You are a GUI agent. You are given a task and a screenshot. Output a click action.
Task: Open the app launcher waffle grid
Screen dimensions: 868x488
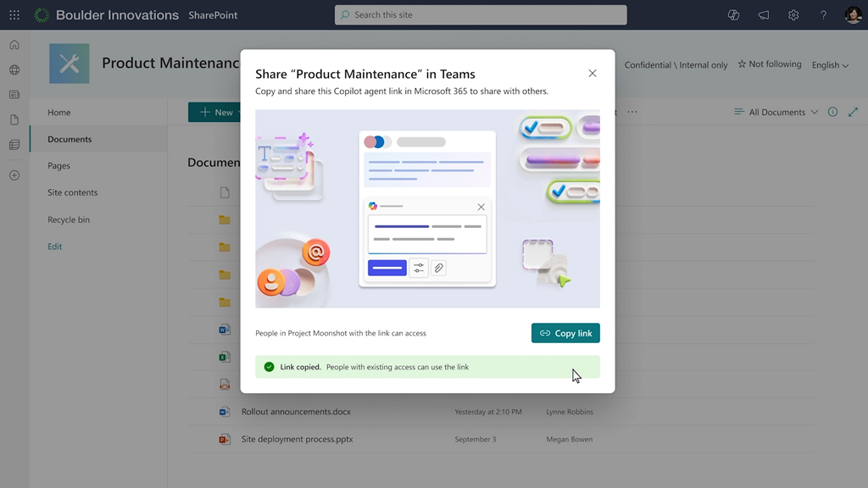(14, 15)
